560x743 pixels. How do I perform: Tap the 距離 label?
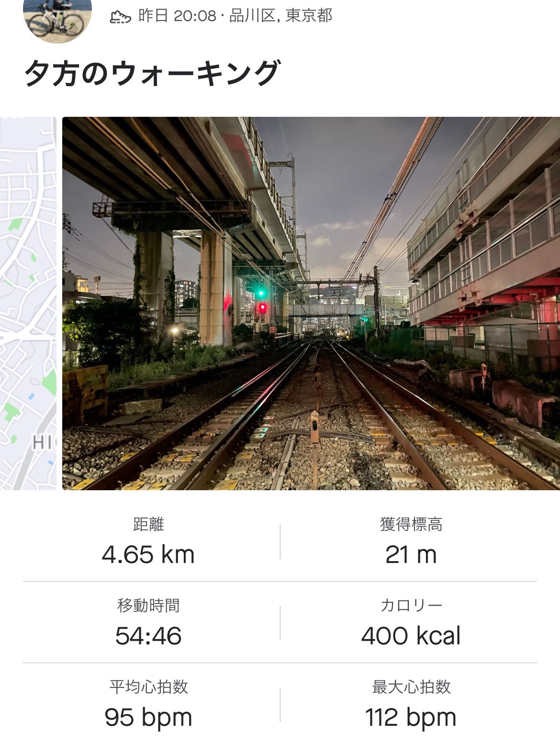pyautogui.click(x=148, y=524)
